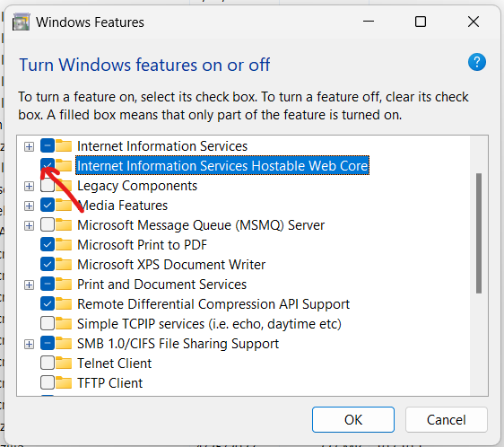
Task: Expand SMB 1.0/CIFS File Sharing Support node
Action: point(29,344)
